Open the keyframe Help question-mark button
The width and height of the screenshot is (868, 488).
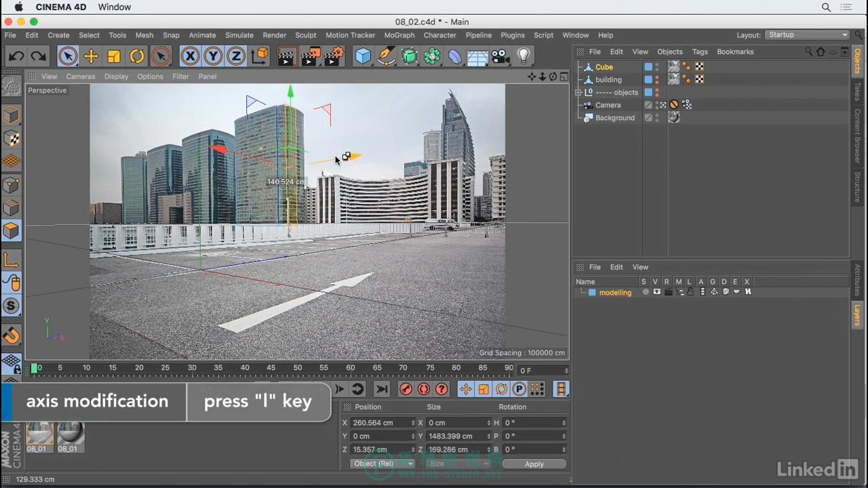(x=441, y=389)
